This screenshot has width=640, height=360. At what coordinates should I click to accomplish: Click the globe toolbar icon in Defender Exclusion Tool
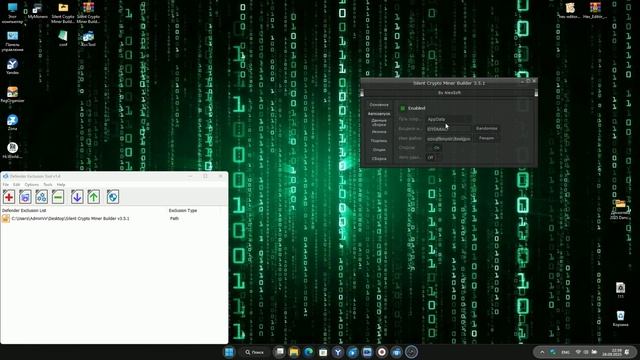tap(113, 197)
